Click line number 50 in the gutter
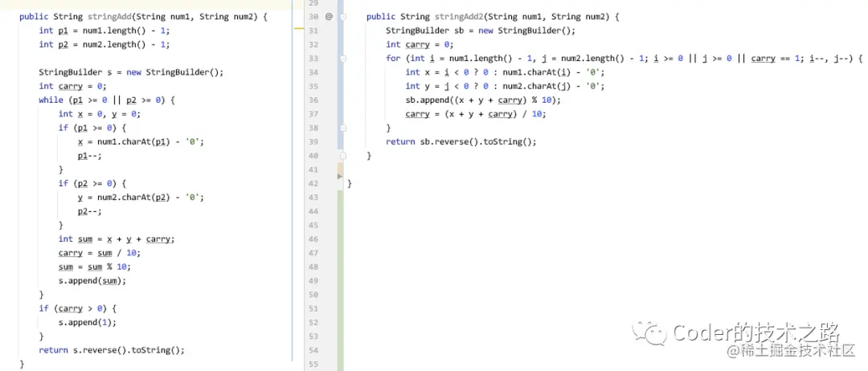 coord(314,295)
